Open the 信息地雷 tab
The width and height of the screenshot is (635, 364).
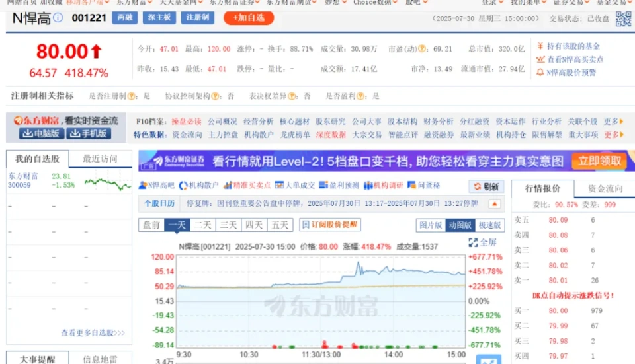pyautogui.click(x=100, y=359)
